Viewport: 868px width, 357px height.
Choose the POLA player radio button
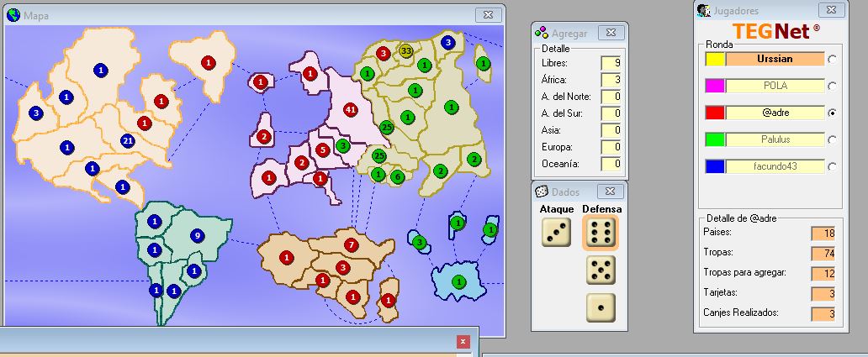click(832, 87)
